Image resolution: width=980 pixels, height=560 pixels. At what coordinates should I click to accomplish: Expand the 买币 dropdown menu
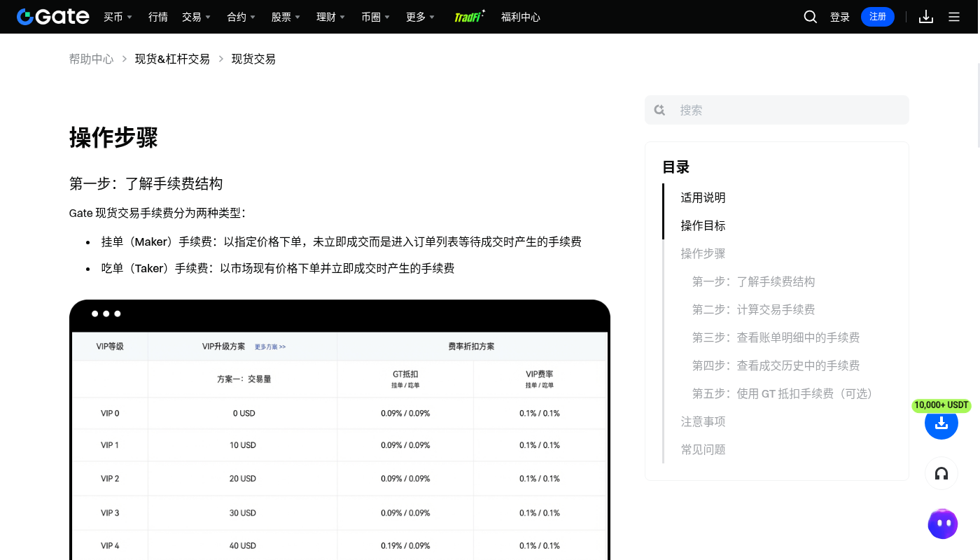coord(118,17)
